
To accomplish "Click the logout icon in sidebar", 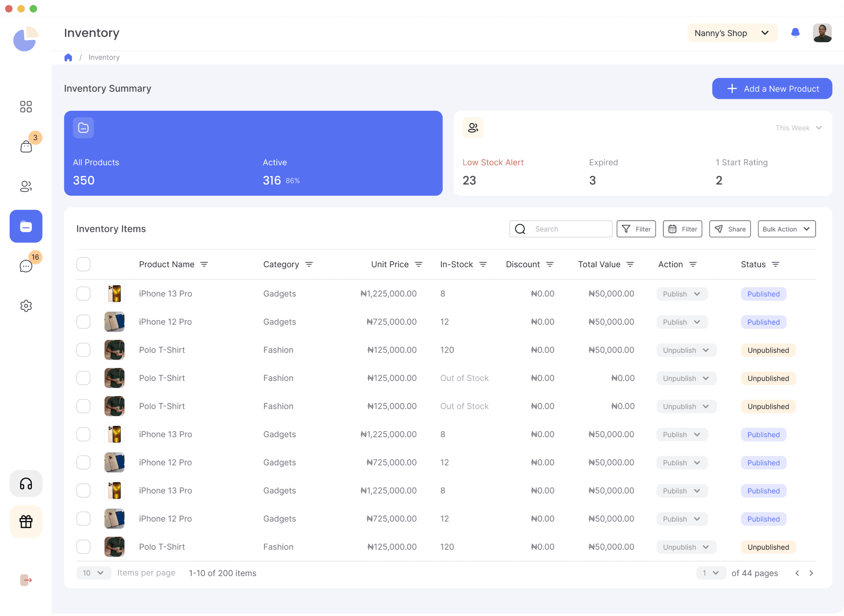I will [26, 580].
